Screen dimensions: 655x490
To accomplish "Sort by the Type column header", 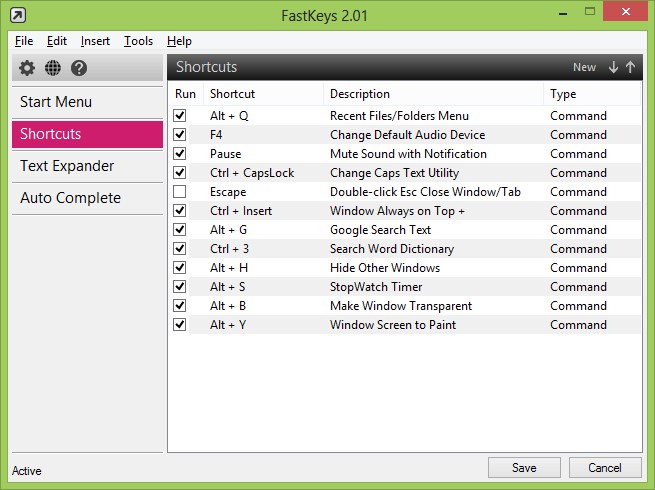I will [x=592, y=94].
